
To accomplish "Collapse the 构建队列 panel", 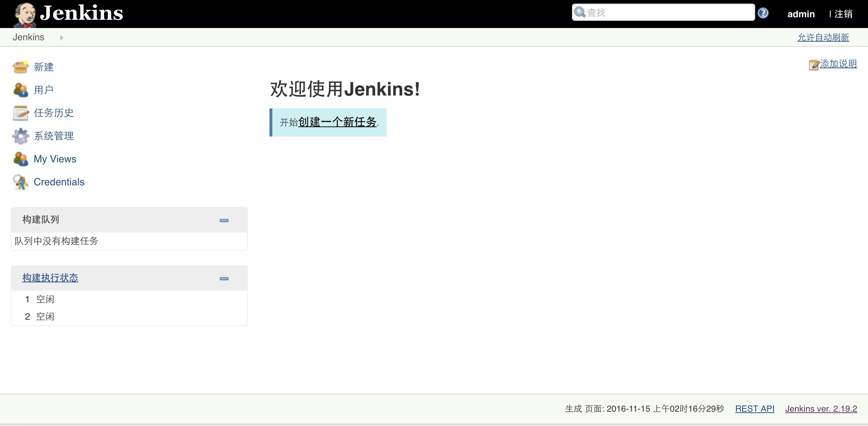I will tap(224, 220).
